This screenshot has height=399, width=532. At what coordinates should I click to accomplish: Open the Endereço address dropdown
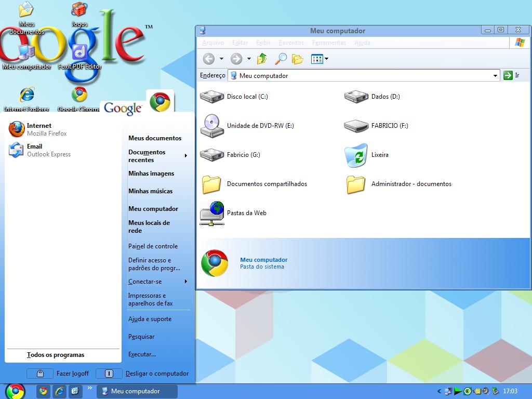(495, 76)
